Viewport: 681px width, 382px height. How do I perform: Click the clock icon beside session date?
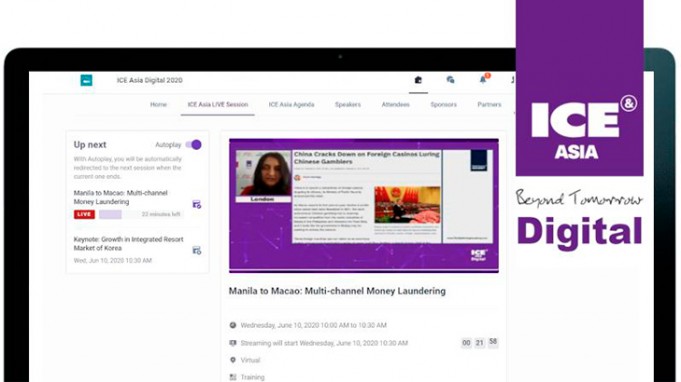click(233, 325)
